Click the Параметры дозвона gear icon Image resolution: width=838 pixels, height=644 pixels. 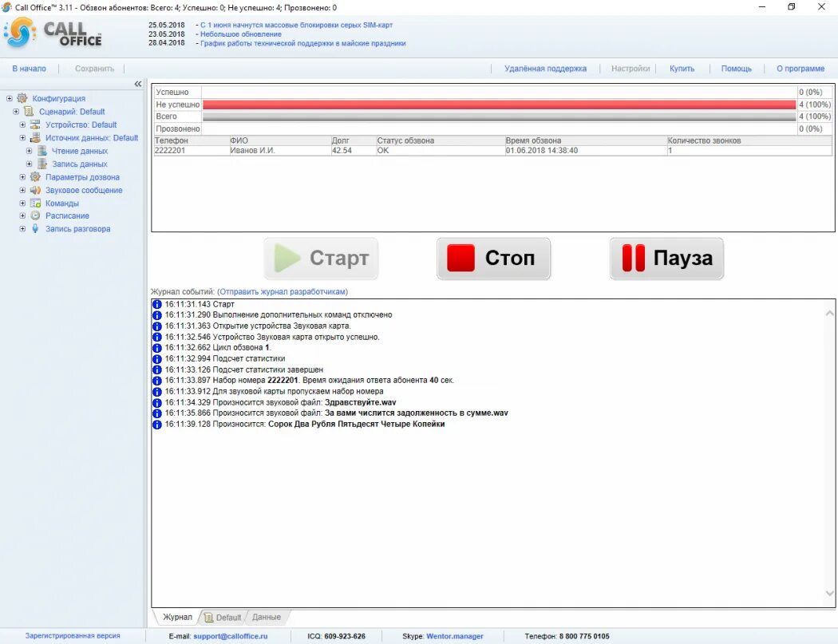coord(35,177)
